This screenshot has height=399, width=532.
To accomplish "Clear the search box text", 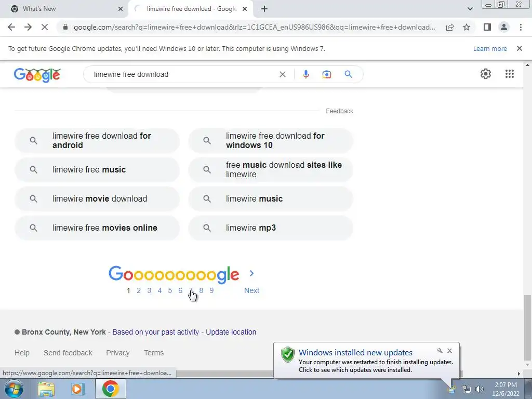I will [282, 74].
